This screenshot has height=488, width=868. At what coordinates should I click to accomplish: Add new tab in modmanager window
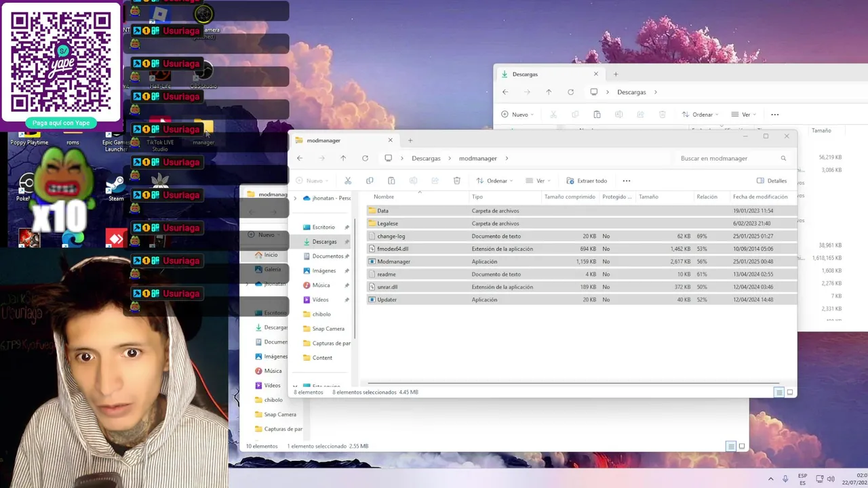(410, 140)
